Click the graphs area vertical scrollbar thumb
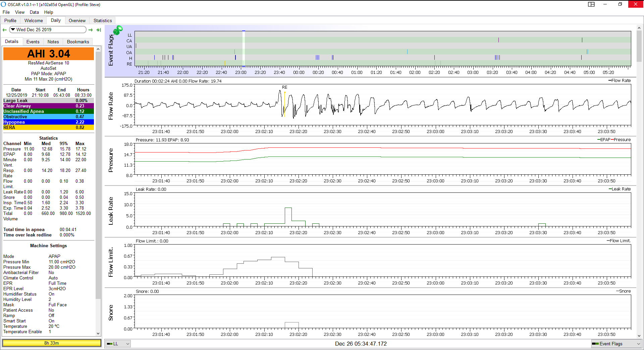The height and width of the screenshot is (350, 644). [x=639, y=46]
